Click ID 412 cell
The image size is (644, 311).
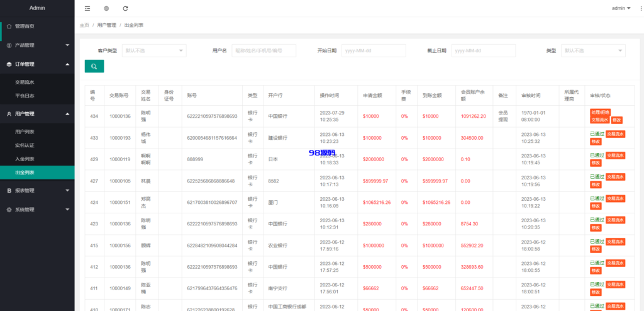(94, 267)
